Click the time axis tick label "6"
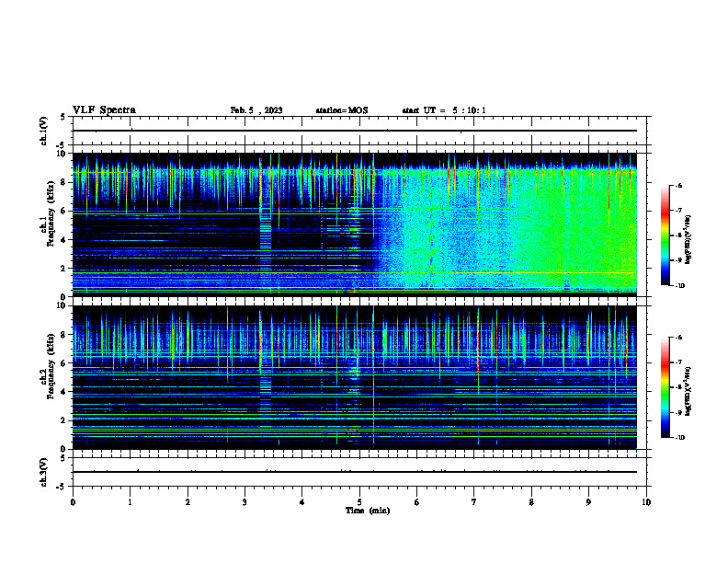Image resolution: width=728 pixels, height=563 pixels. click(x=416, y=502)
